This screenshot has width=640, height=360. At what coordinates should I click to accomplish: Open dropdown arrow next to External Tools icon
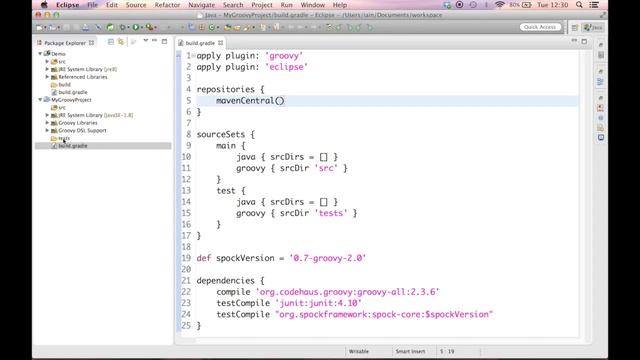point(156,28)
